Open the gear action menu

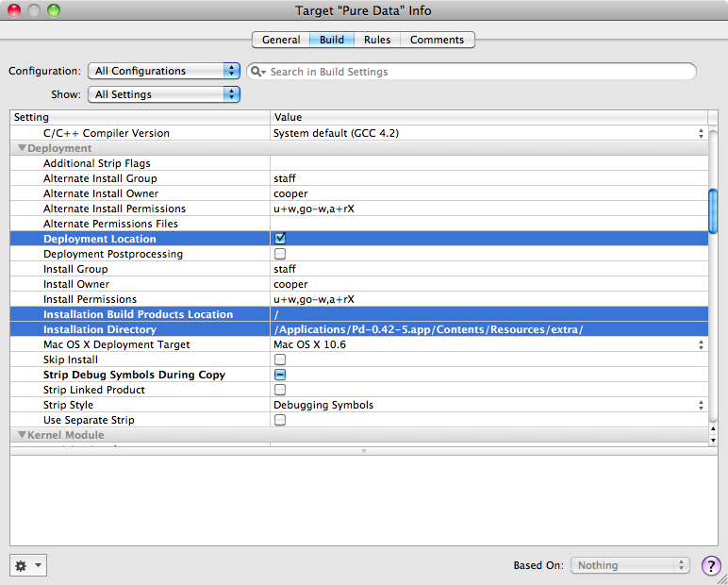[28, 565]
